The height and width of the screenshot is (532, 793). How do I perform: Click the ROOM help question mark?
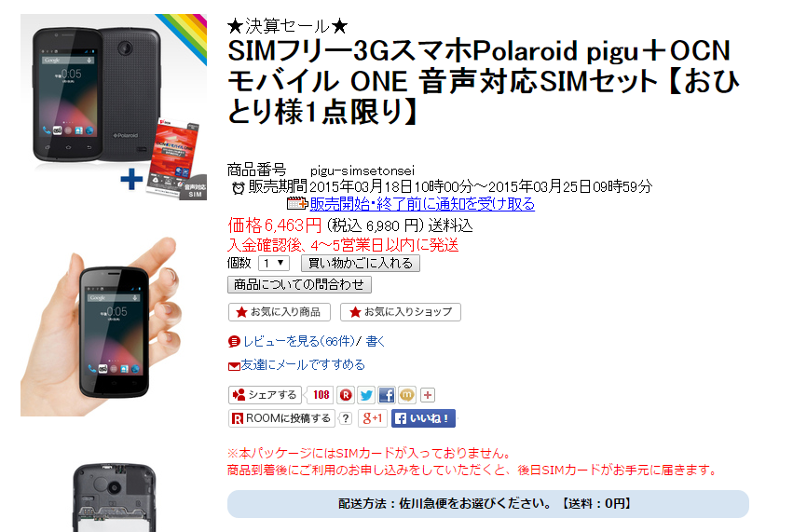pyautogui.click(x=346, y=418)
